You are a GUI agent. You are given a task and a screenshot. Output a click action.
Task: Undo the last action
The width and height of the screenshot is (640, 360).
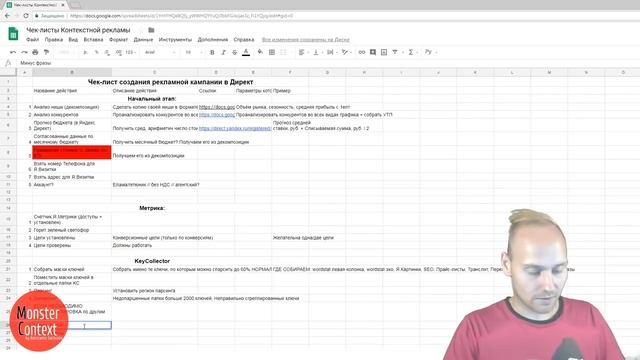13,52
